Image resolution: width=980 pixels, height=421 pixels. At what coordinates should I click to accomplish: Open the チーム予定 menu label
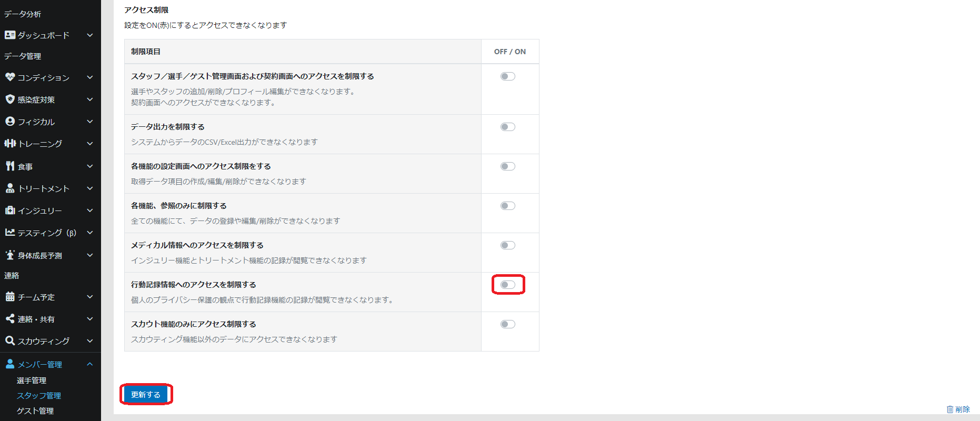point(36,297)
